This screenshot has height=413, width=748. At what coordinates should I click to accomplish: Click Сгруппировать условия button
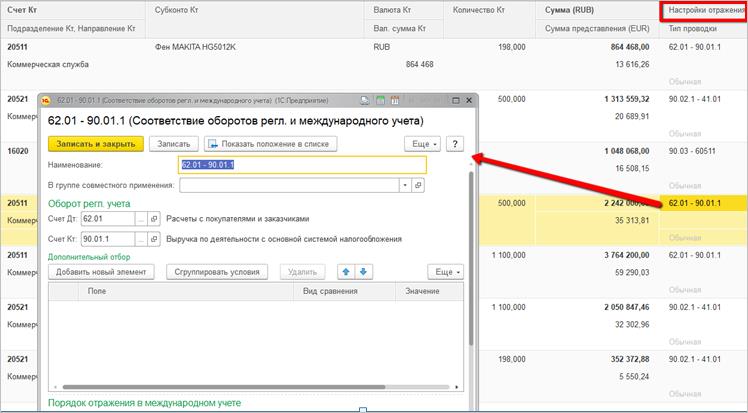tap(217, 272)
